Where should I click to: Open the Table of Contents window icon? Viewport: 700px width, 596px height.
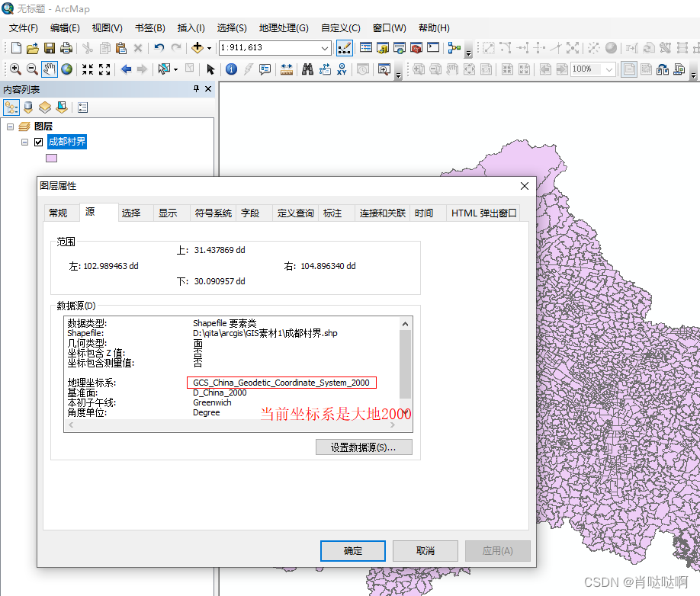tap(366, 47)
